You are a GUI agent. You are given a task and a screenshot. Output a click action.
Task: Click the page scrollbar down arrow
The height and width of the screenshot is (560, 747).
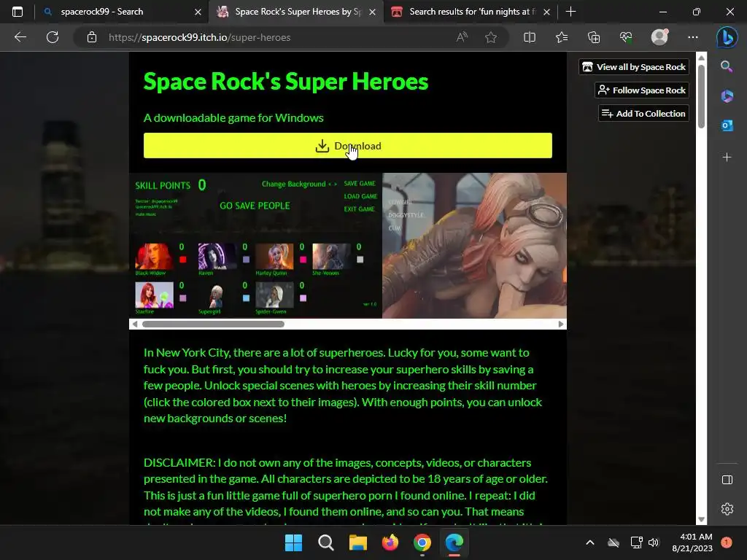click(x=701, y=519)
